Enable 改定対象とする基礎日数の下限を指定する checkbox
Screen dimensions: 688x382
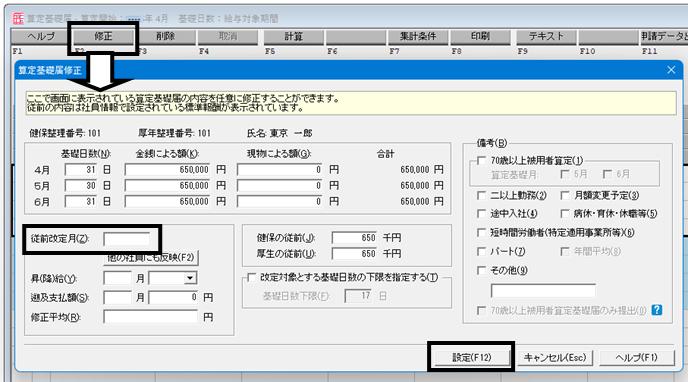pyautogui.click(x=252, y=278)
